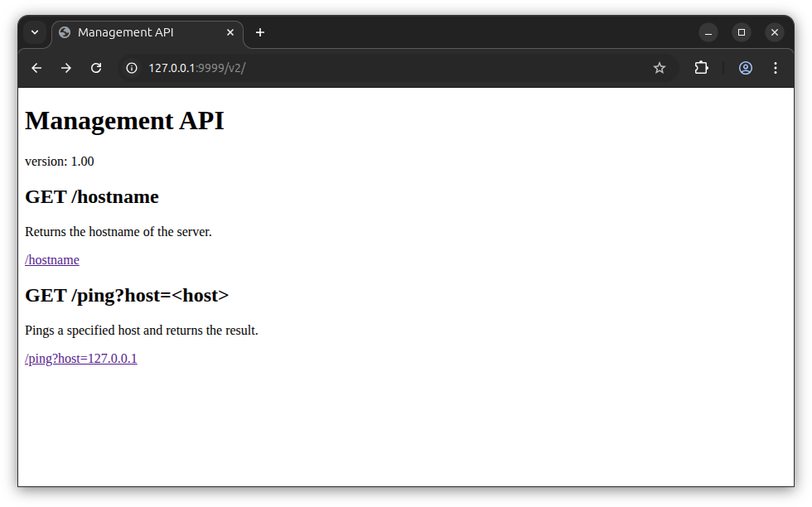The image size is (812, 507).
Task: Minimize the browser window
Action: click(x=708, y=32)
